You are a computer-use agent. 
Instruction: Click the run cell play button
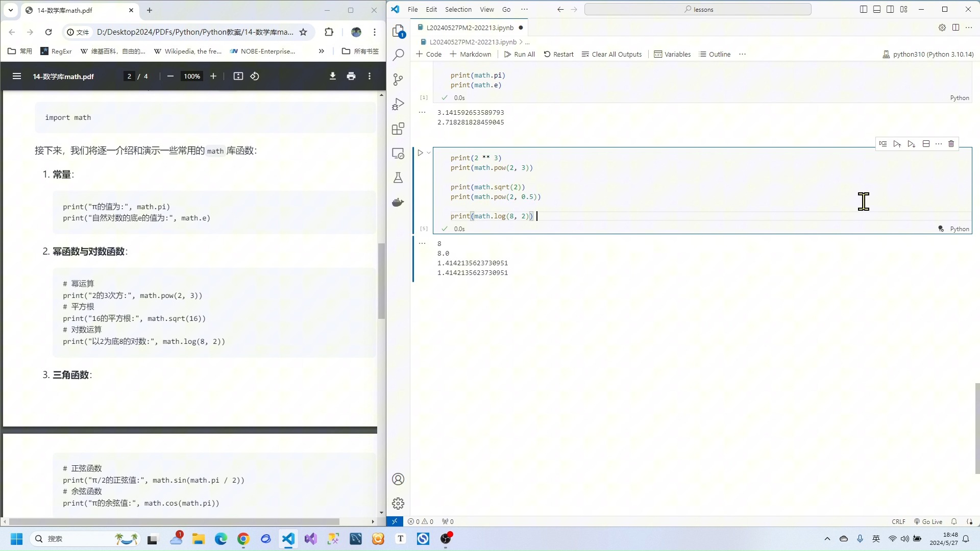(x=420, y=153)
